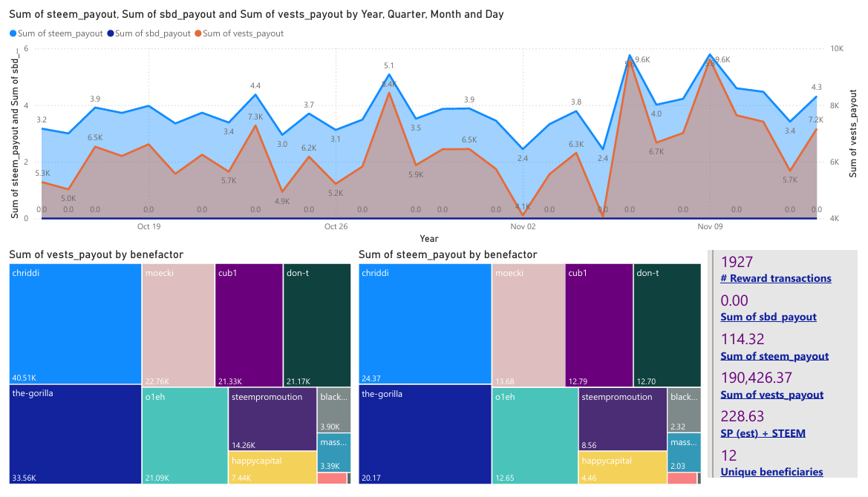Select the-gorilla tile in vests_payout treemap
The image size is (868, 497).
coord(75,435)
